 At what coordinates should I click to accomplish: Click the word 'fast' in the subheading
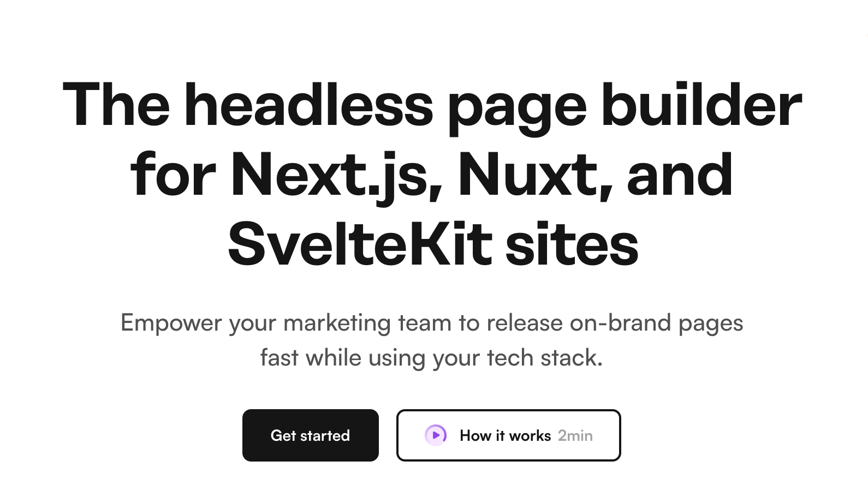tap(280, 358)
